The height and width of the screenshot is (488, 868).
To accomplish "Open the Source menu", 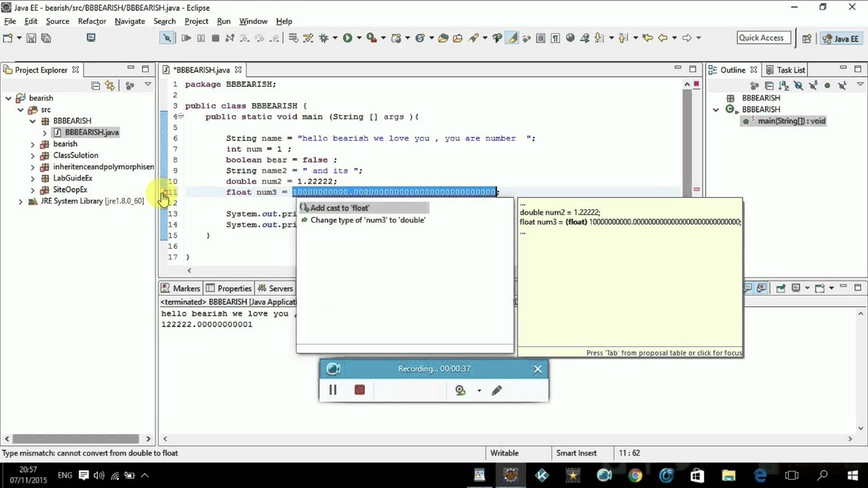I will (58, 21).
